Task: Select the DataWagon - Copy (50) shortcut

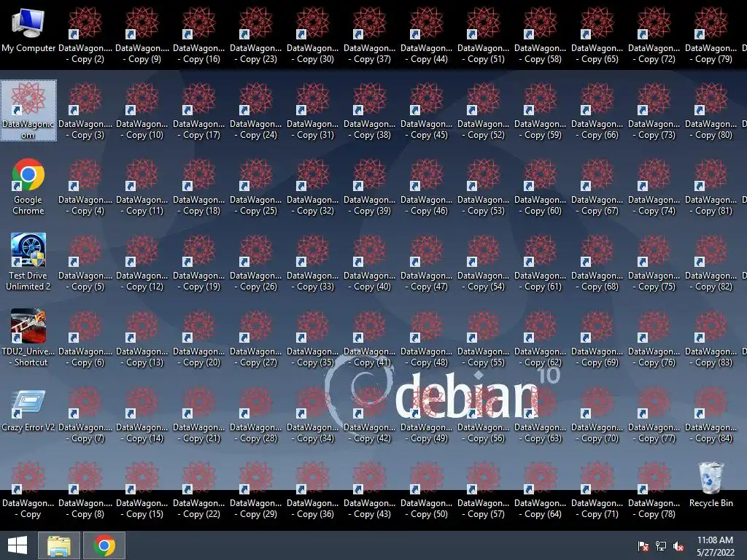Action: click(x=426, y=490)
